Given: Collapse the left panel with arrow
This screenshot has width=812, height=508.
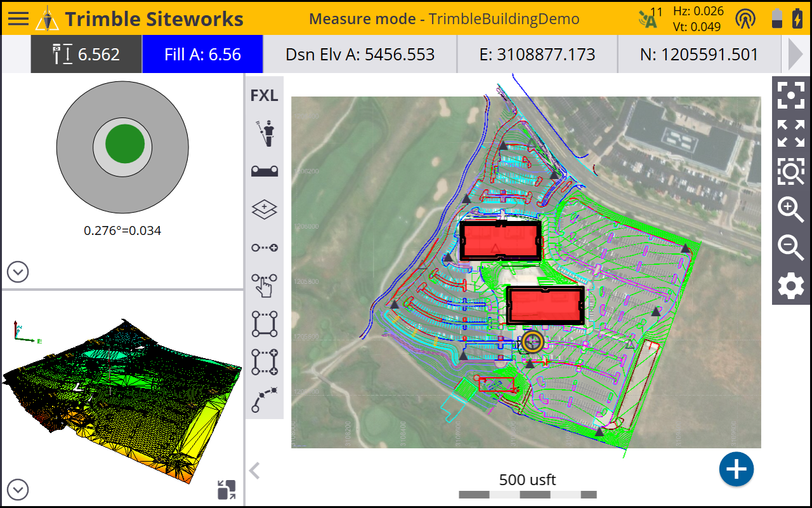Looking at the screenshot, I should click(x=254, y=471).
